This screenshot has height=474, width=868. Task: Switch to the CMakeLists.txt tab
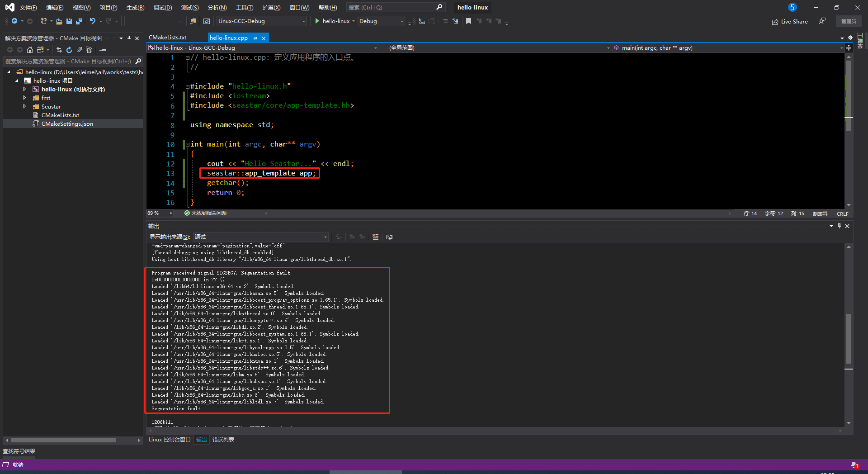click(x=168, y=38)
